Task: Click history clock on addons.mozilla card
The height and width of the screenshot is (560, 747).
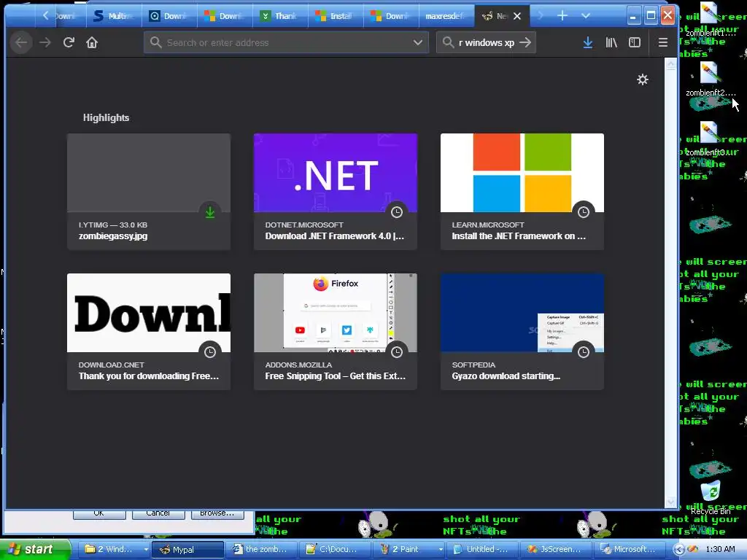Action: pos(397,352)
